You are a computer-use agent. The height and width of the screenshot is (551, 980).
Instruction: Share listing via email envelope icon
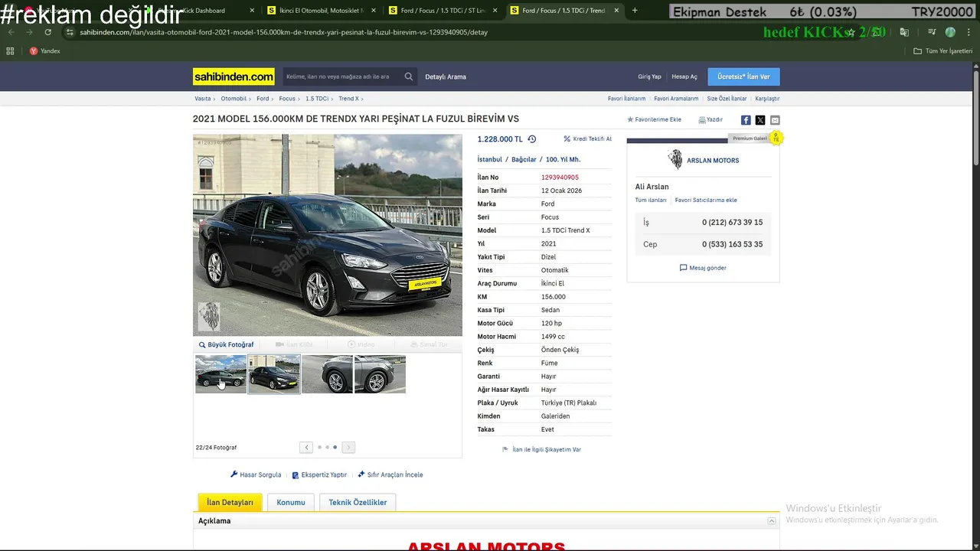(x=775, y=120)
